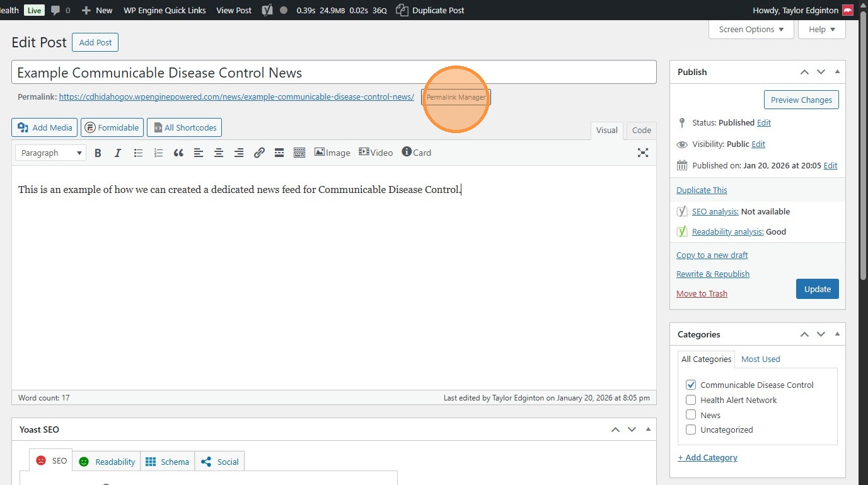Viewport: 868px width, 485px height.
Task: Expand the Screen Options panel
Action: (x=751, y=30)
